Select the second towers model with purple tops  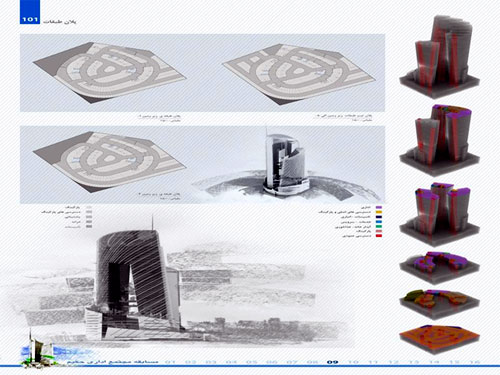(439, 140)
